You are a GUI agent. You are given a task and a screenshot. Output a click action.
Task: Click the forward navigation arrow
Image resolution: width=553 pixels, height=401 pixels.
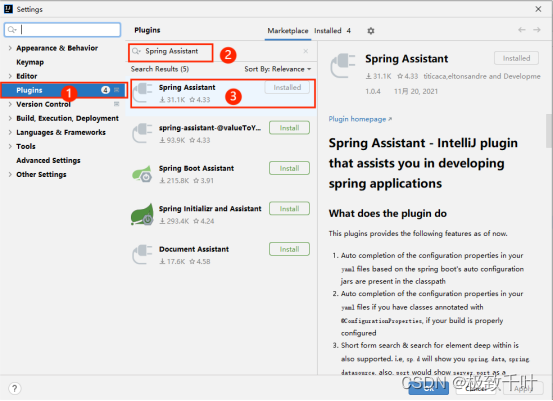(x=537, y=30)
